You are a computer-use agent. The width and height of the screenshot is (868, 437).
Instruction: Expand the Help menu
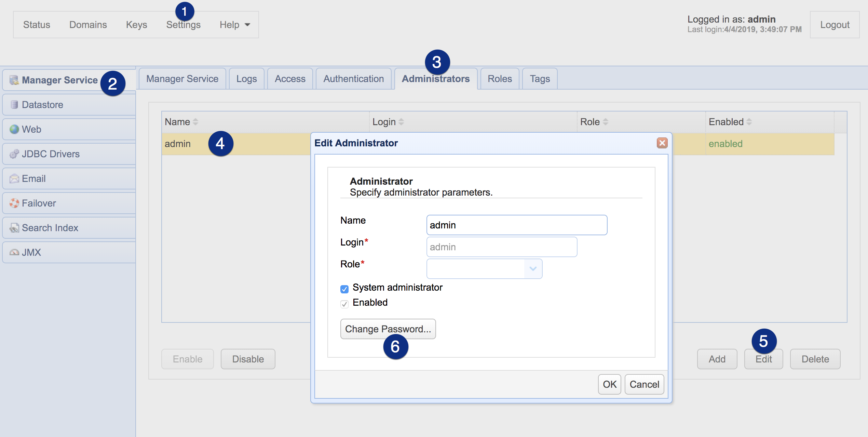tap(235, 24)
